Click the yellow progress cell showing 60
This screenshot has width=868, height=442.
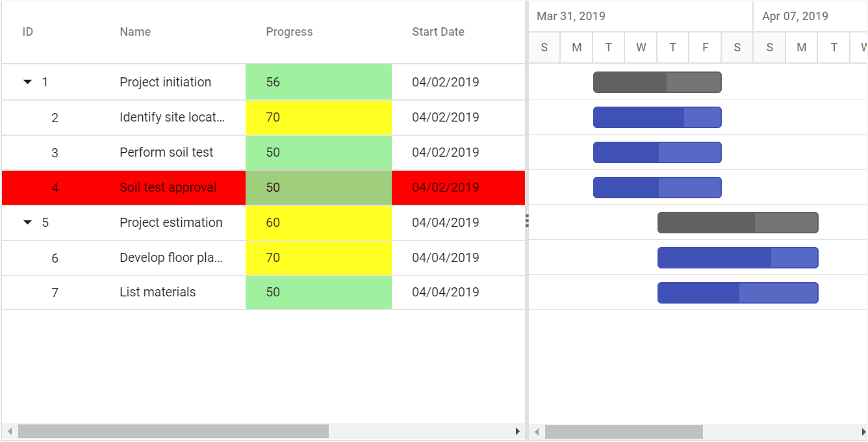318,222
